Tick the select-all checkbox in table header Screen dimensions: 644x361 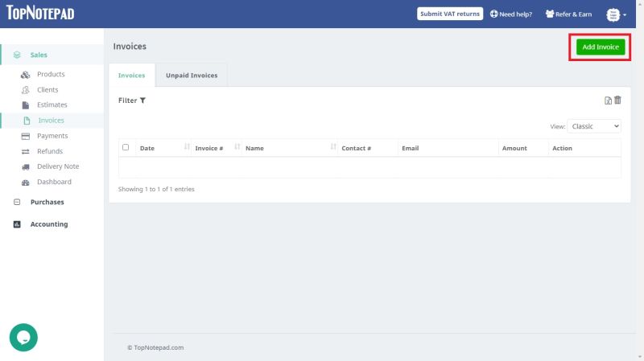[x=126, y=147]
